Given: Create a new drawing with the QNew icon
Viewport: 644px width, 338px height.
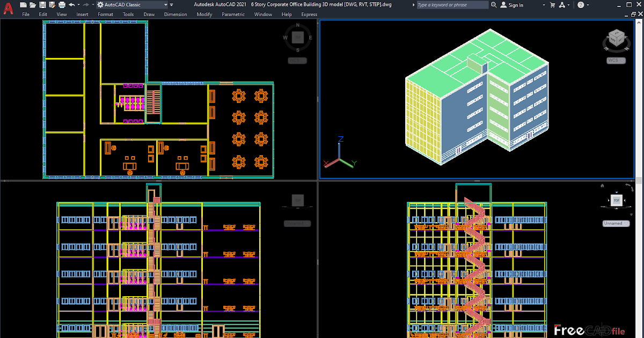Looking at the screenshot, I should [24, 4].
